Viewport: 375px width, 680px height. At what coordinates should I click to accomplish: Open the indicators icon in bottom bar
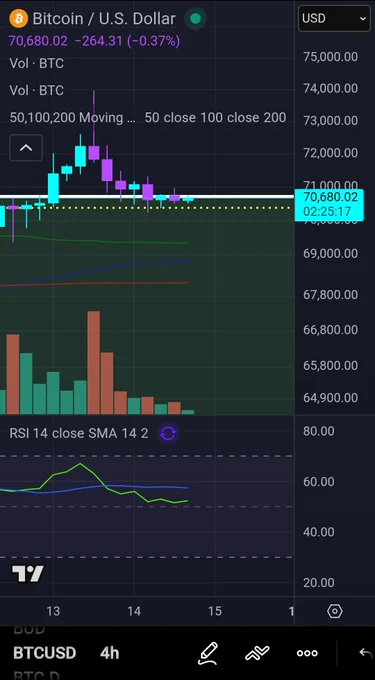[x=257, y=653]
